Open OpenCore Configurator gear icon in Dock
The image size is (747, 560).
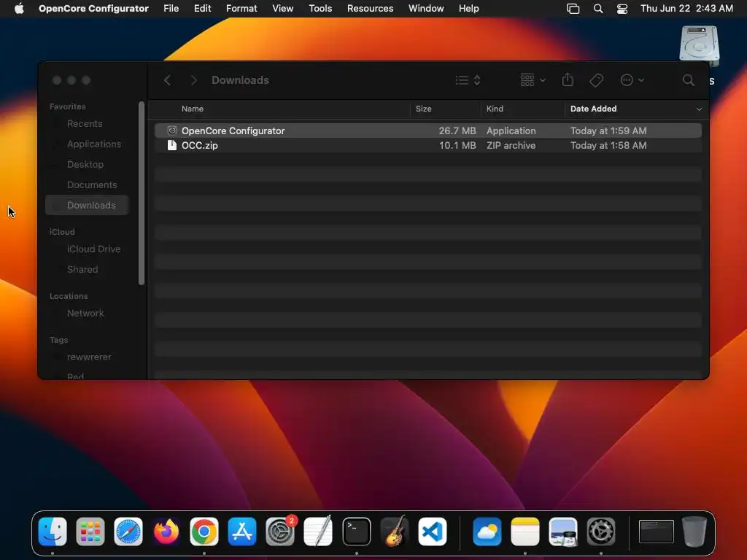tap(601, 532)
